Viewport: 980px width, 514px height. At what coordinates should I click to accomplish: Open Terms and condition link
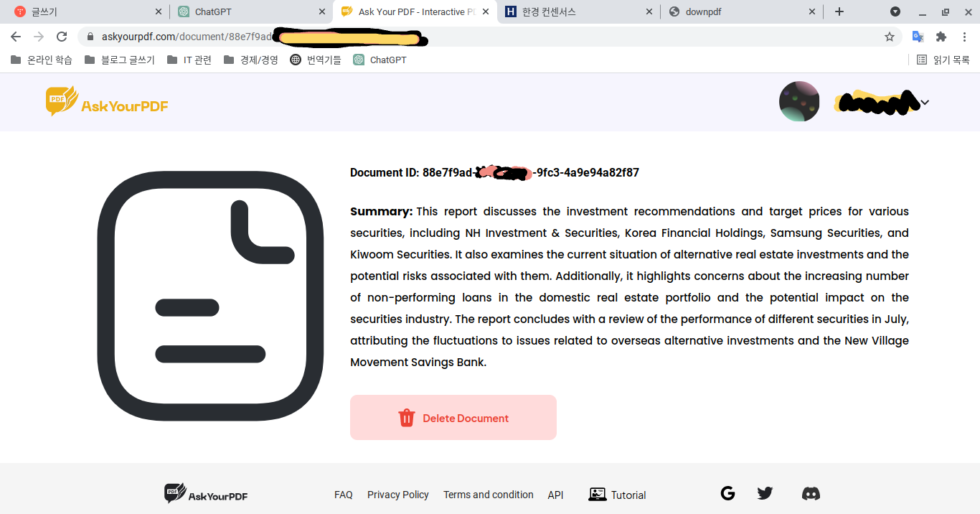pos(489,495)
